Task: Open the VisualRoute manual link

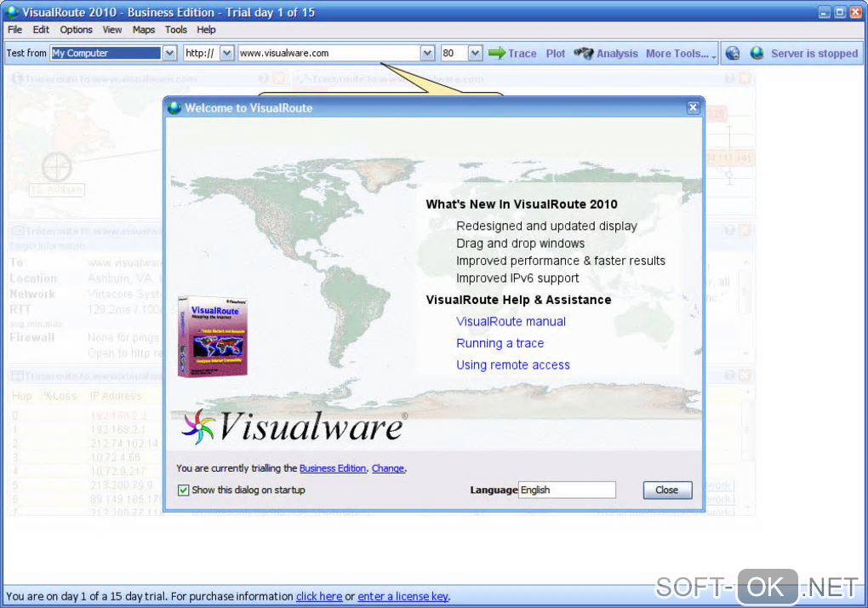Action: [511, 322]
